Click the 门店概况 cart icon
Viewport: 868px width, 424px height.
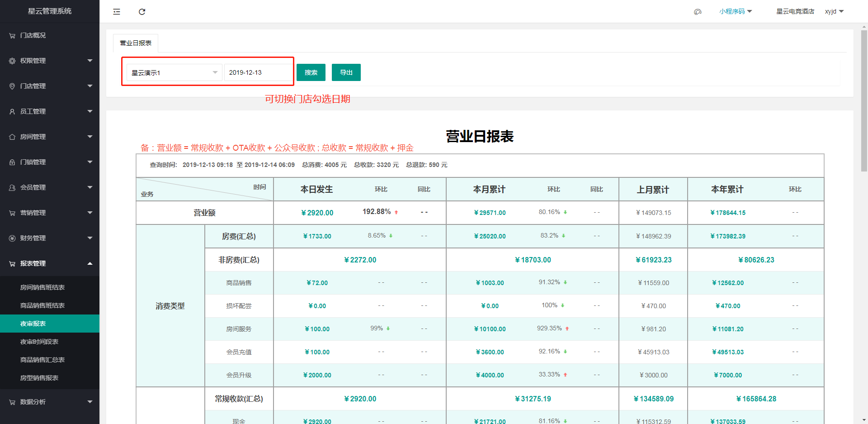pyautogui.click(x=12, y=35)
